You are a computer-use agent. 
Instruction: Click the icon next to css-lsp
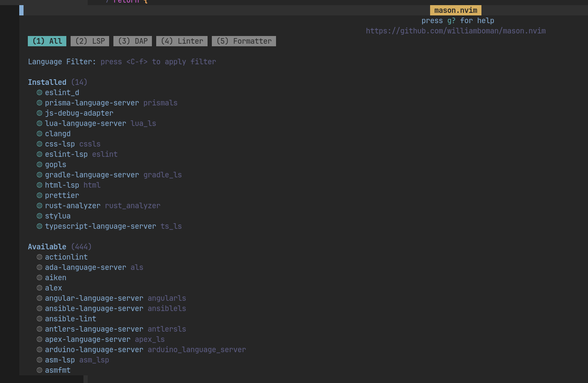pyautogui.click(x=39, y=144)
